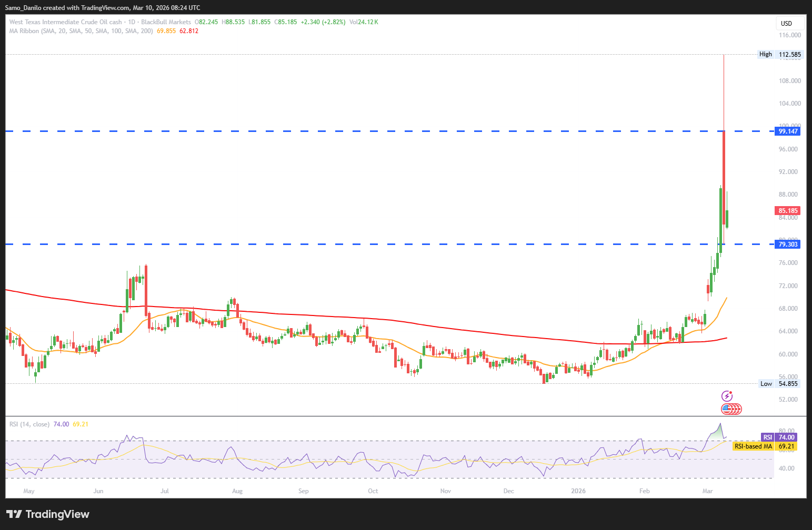The height and width of the screenshot is (530, 812).
Task: Click the Low 54.855 marker label
Action: coord(780,384)
